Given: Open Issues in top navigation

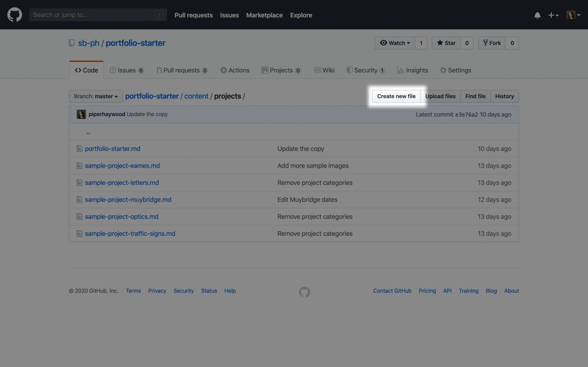Looking at the screenshot, I should tap(230, 15).
